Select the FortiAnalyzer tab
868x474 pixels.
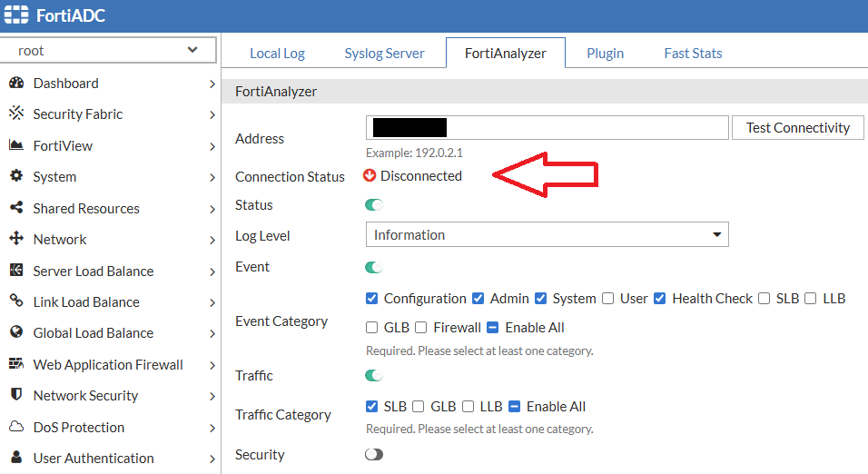[506, 54]
